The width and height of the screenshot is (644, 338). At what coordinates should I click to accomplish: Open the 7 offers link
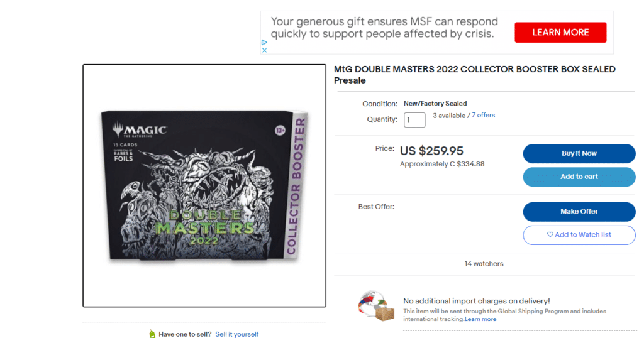[483, 115]
